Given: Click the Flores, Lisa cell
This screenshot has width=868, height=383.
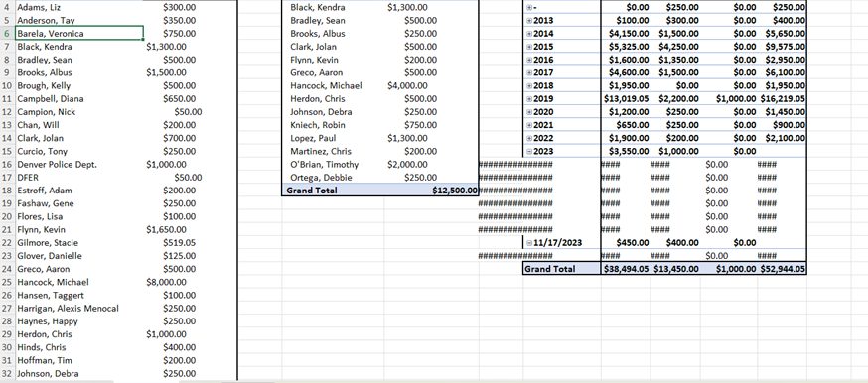Looking at the screenshot, I should [x=79, y=216].
